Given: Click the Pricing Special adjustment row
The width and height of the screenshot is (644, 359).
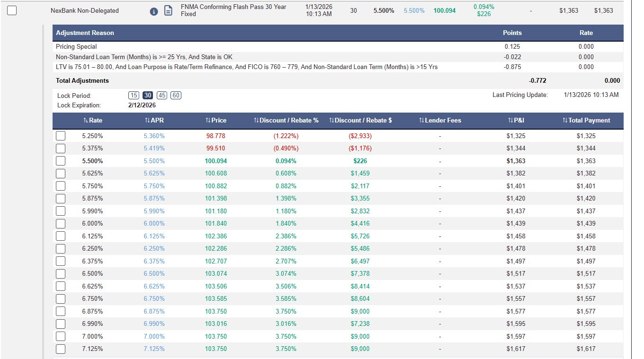Looking at the screenshot, I should click(338, 46).
